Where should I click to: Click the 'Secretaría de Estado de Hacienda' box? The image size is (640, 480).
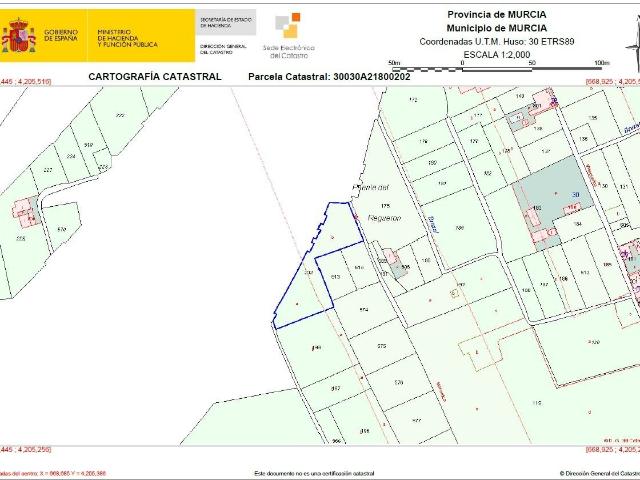point(226,22)
